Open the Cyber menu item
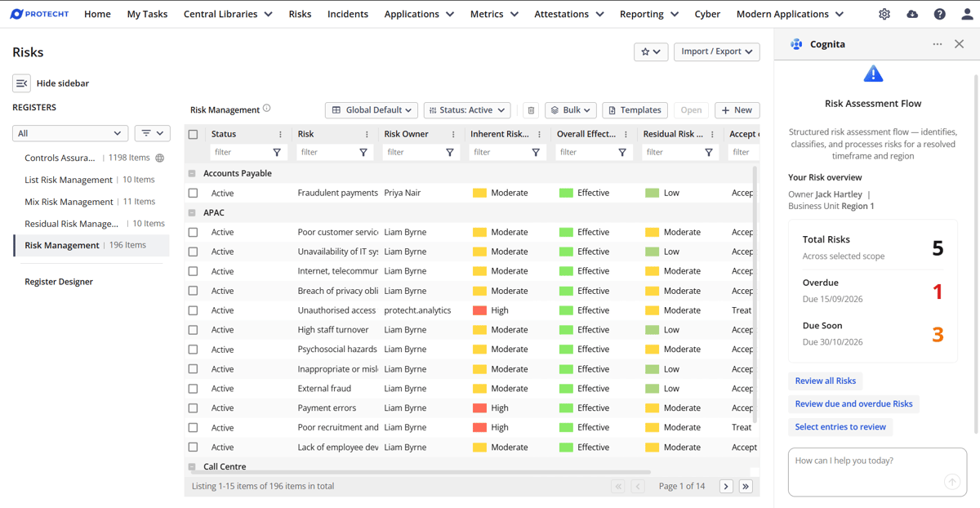This screenshot has width=980, height=508. pos(707,14)
